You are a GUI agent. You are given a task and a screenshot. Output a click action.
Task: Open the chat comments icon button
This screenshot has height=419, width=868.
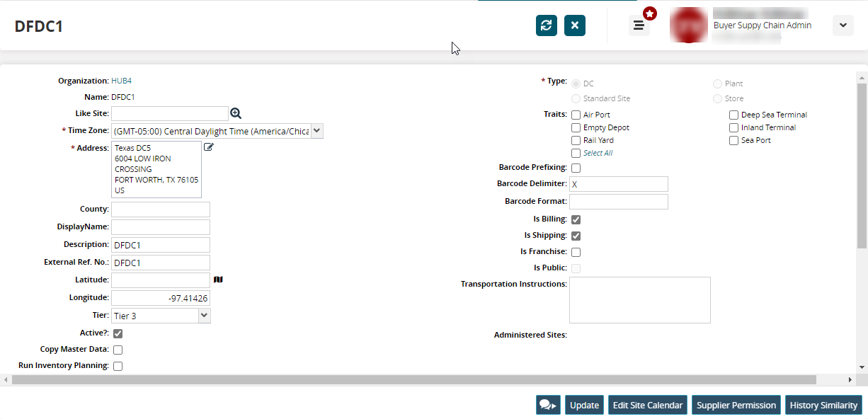(x=548, y=405)
